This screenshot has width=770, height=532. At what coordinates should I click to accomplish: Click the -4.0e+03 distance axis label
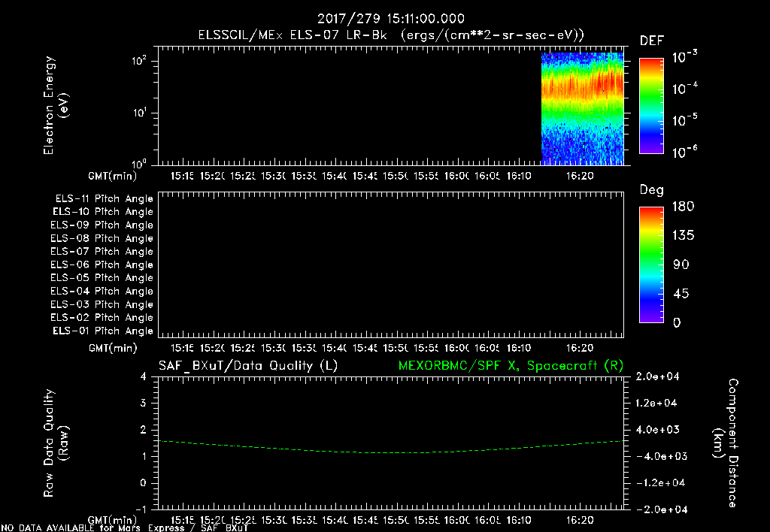point(660,456)
